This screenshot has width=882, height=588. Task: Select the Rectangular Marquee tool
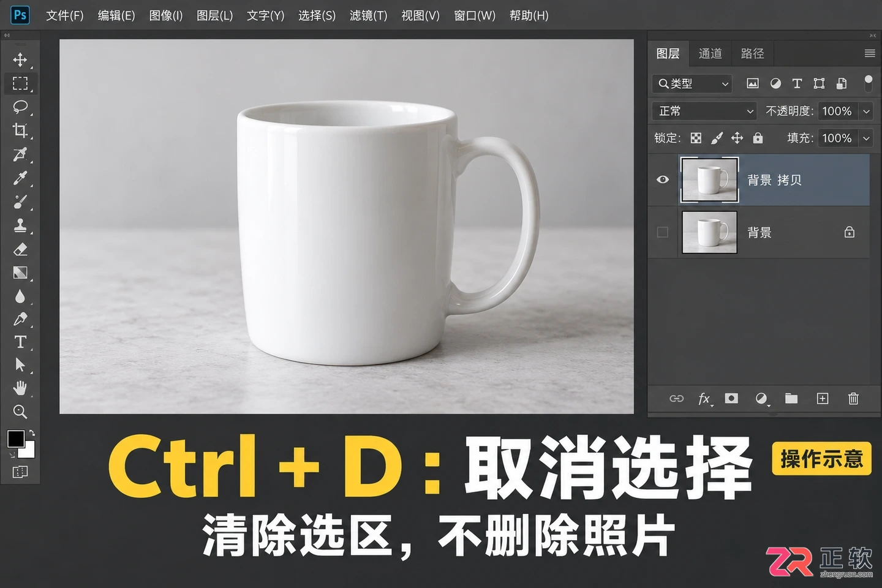tap(20, 83)
